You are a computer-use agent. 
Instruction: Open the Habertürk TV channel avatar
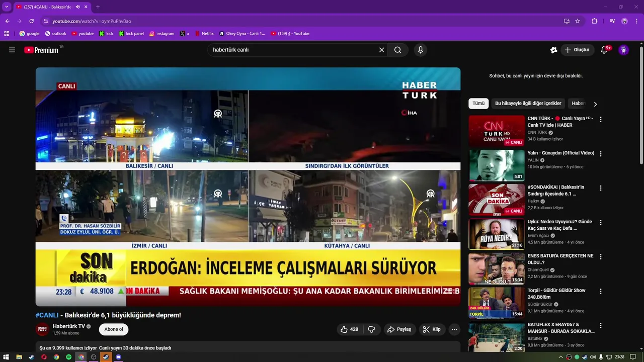pos(42,329)
